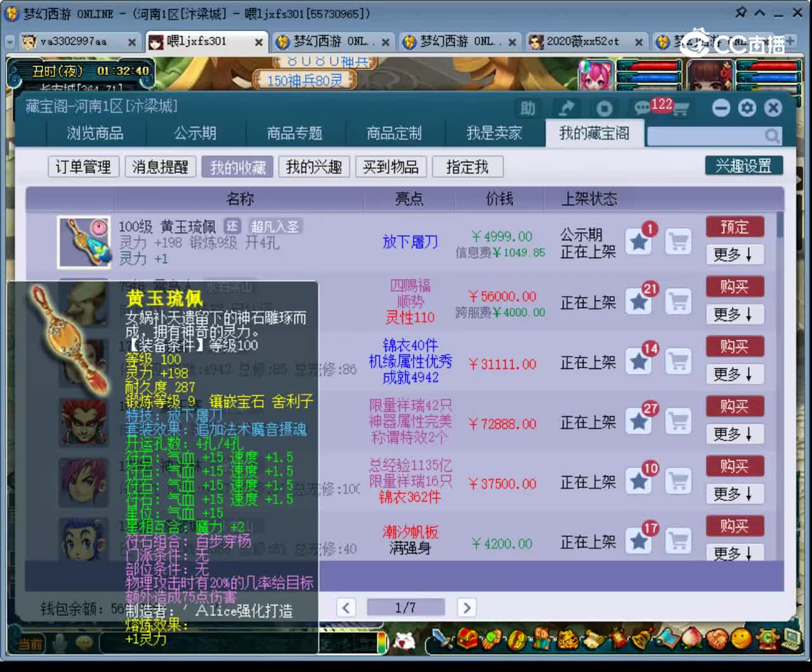Open 消息提醒 sub-tab
This screenshot has height=672, width=812.
[160, 167]
